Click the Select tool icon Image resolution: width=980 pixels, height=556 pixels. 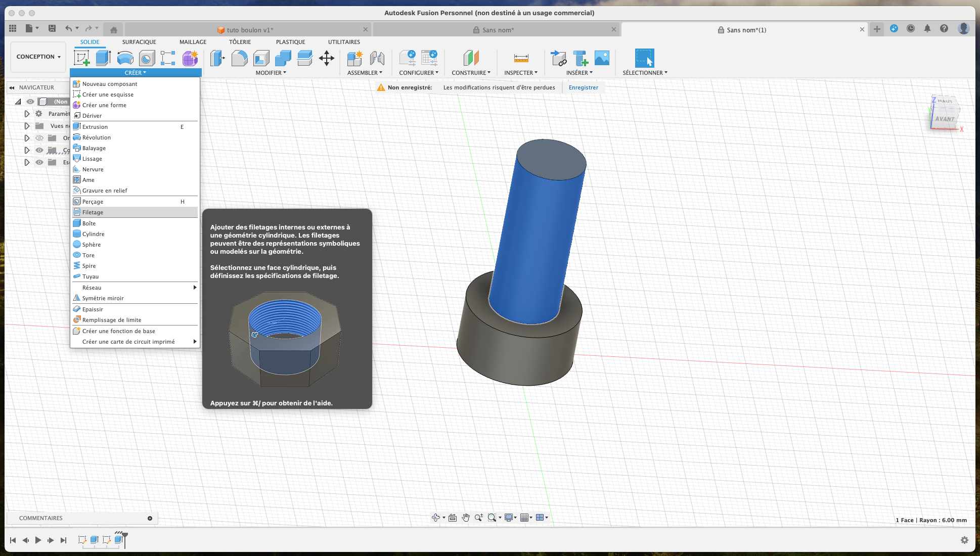coord(645,58)
